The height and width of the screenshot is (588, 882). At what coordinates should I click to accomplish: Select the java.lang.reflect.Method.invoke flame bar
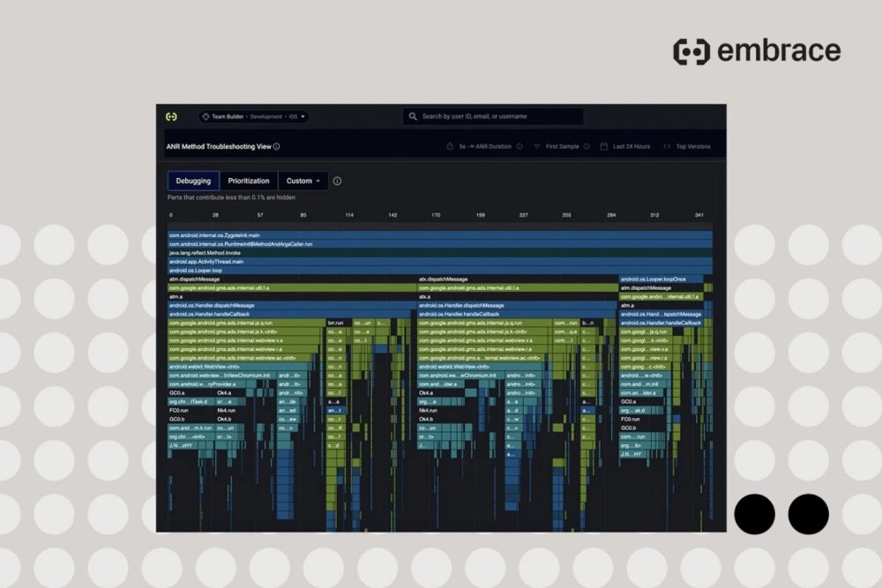coord(439,253)
